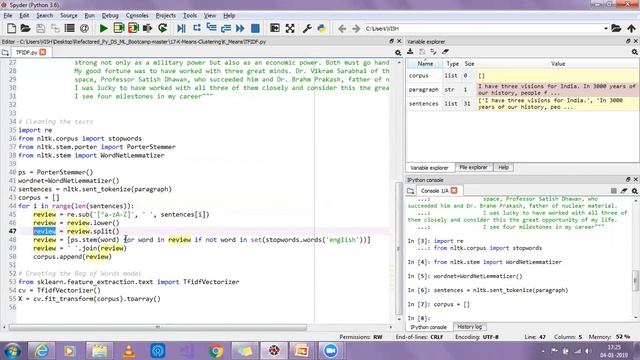Close the Console 1/A tab
Screen dimensions: 640x360
point(454,191)
